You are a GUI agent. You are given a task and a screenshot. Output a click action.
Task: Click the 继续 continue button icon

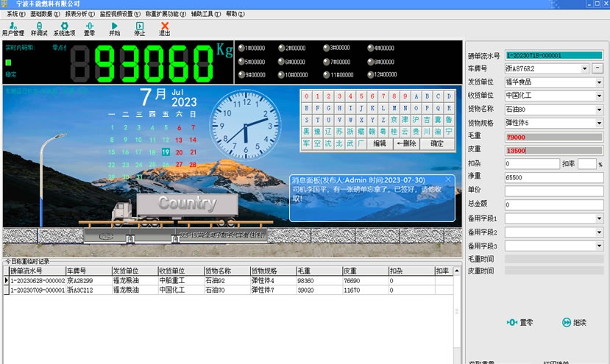coord(574,322)
